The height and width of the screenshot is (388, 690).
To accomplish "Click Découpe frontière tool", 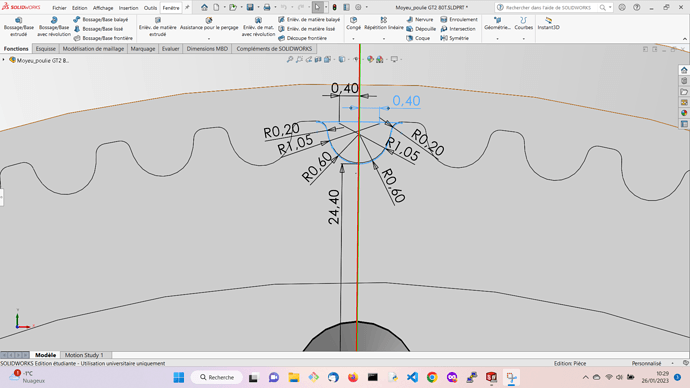I will click(x=302, y=38).
